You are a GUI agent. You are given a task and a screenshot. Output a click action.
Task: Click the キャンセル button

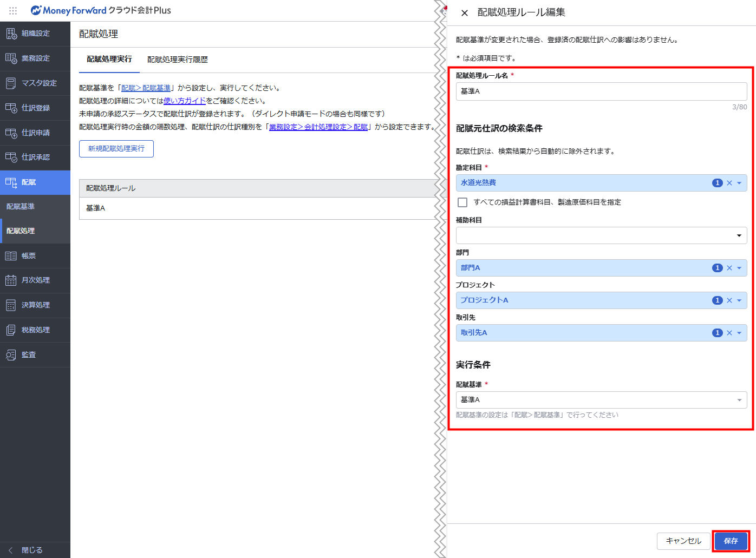tap(683, 541)
